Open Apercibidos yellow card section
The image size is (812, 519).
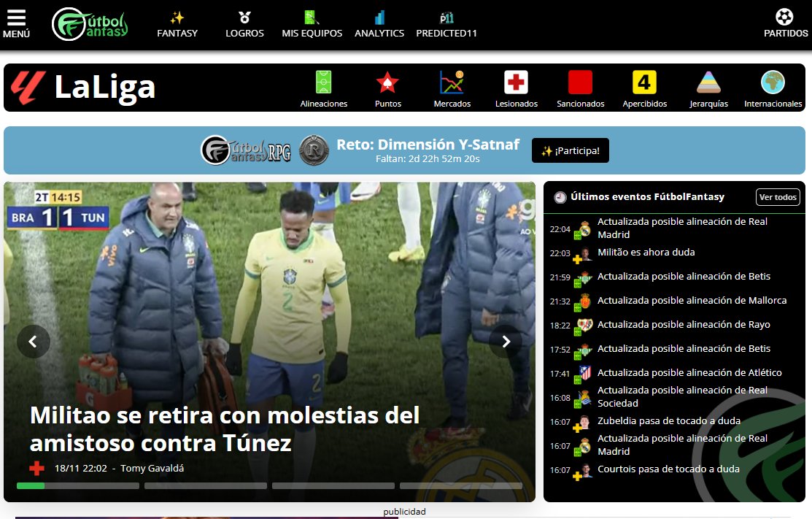pos(644,86)
